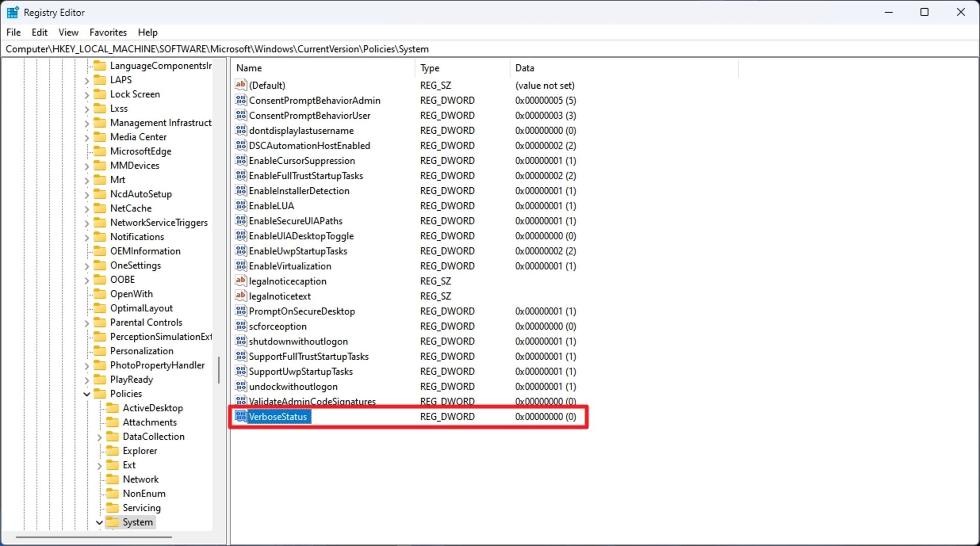Screen dimensions: 980x546
Task: Select the Personalization key in the tree
Action: point(141,351)
